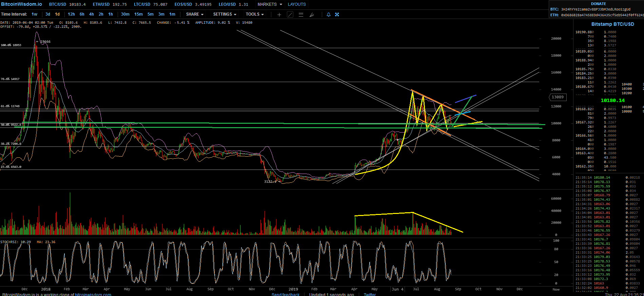This screenshot has width=644, height=296.
Task: Select the LEO/USD ticker
Action: (233, 4)
